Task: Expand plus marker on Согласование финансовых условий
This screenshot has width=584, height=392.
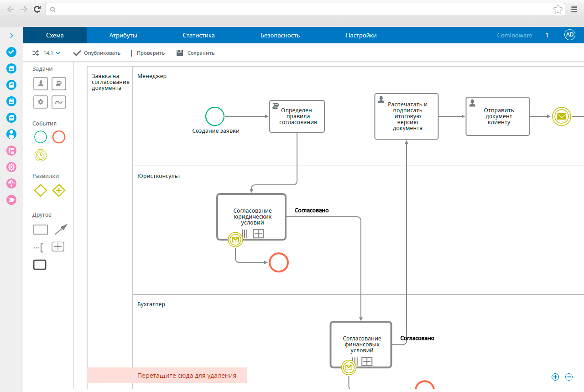Action: 367,361
